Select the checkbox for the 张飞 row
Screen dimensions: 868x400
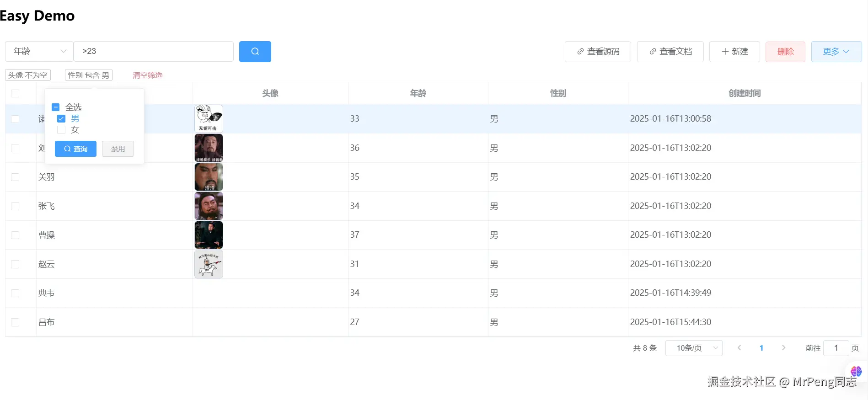15,206
